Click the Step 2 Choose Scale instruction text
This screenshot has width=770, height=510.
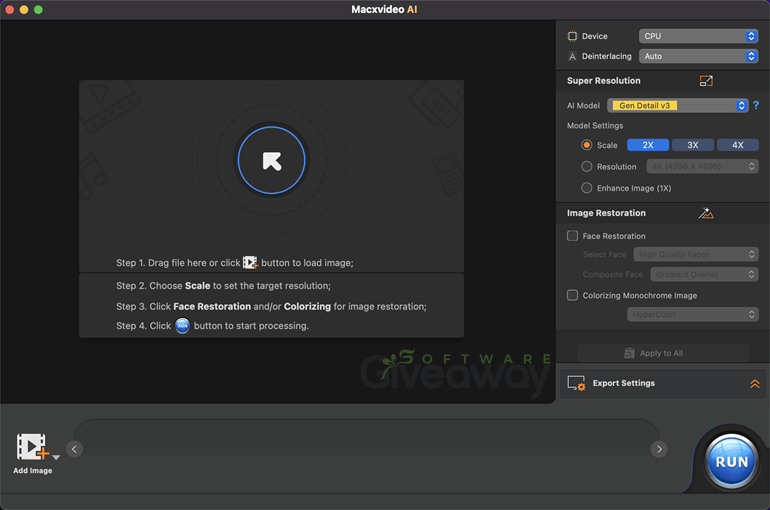[223, 286]
